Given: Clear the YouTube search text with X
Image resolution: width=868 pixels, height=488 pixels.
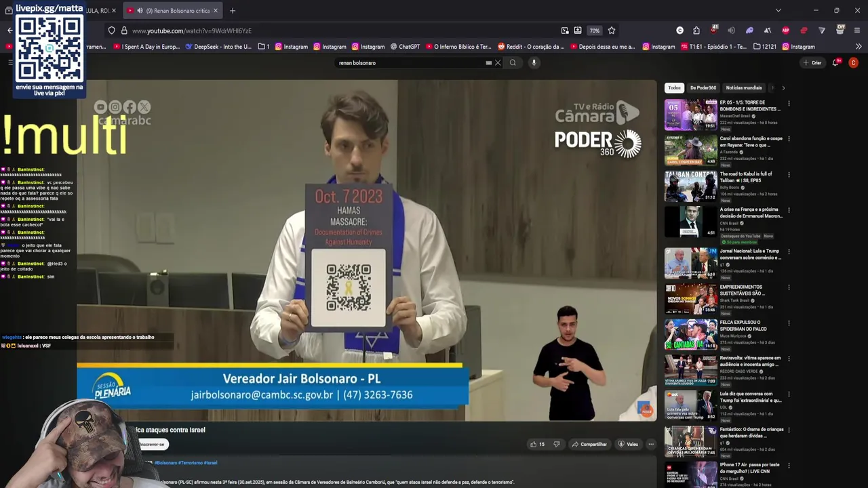Looking at the screenshot, I should tap(498, 63).
